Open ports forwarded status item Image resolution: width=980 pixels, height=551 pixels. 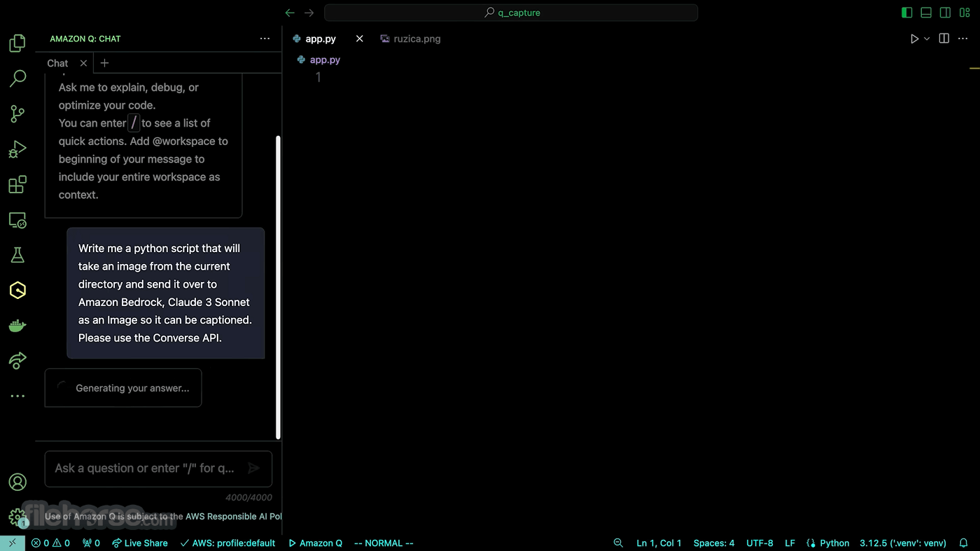[91, 543]
